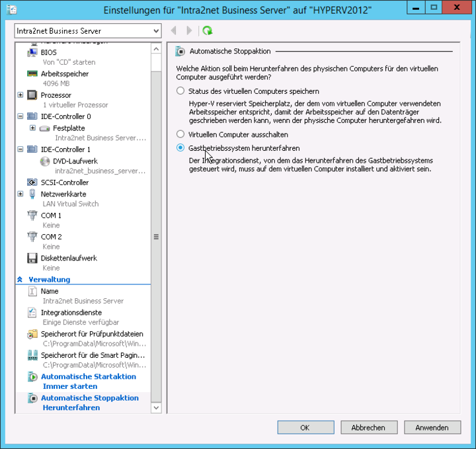The width and height of the screenshot is (476, 449).
Task: Click the sidebar scroll down arrow
Action: pyautogui.click(x=156, y=407)
